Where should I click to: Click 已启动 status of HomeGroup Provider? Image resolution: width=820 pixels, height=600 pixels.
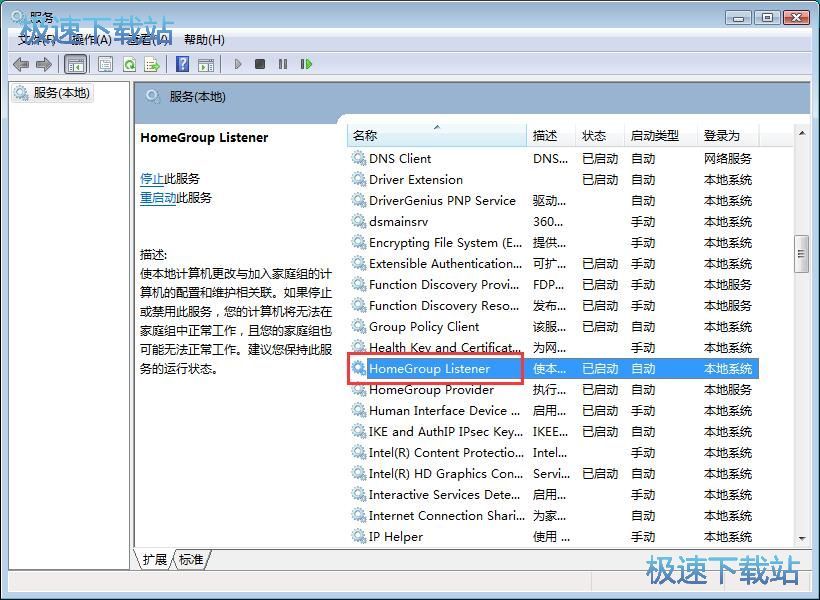[600, 390]
